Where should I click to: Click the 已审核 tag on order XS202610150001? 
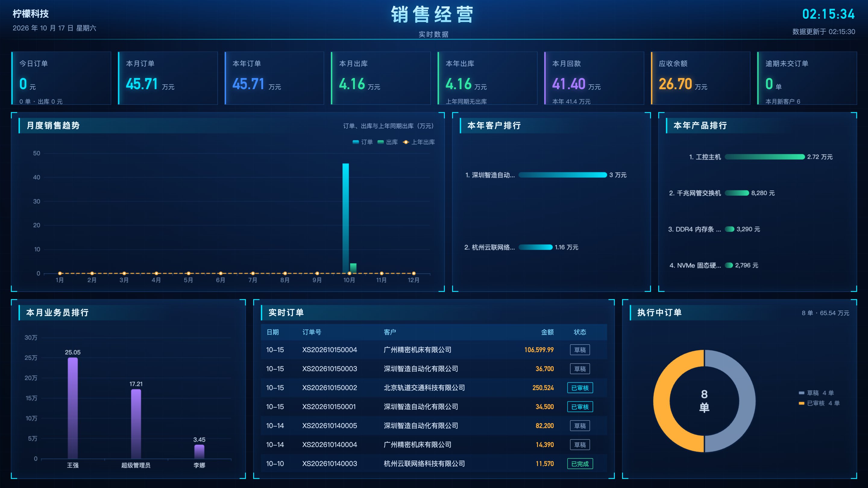(580, 407)
